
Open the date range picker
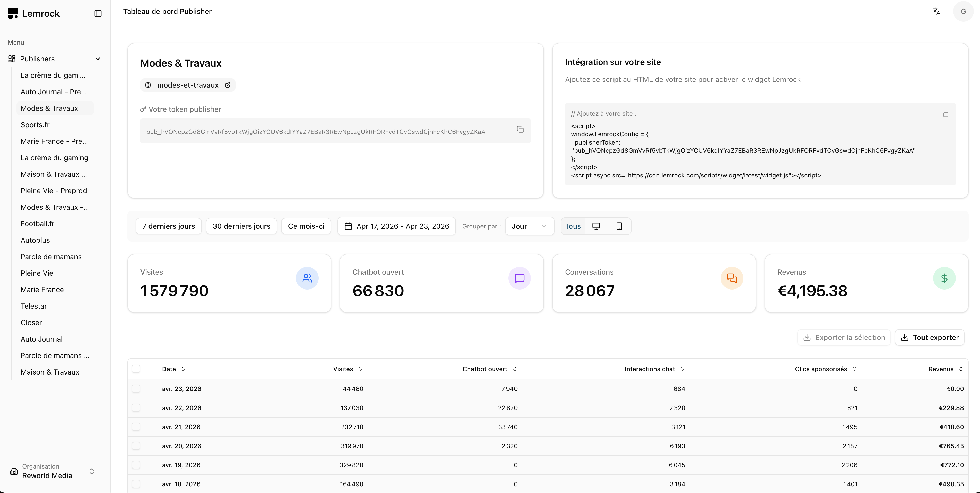point(396,226)
